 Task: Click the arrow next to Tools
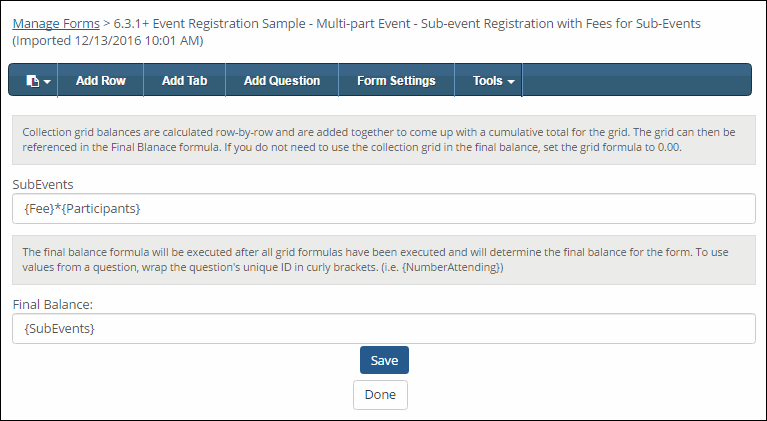coord(511,82)
